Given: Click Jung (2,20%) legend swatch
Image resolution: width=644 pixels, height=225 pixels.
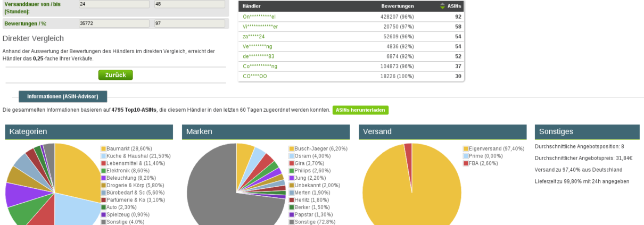Looking at the screenshot, I should [291, 178].
